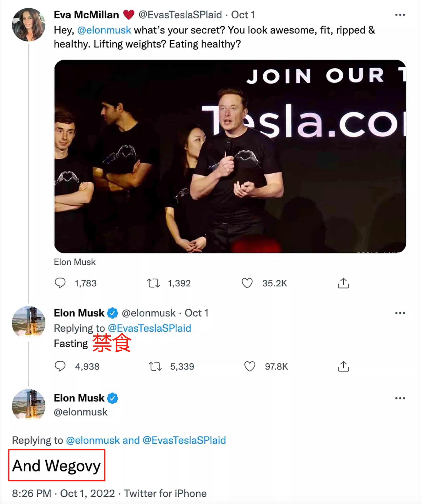This screenshot has height=504, width=422.
Task: Open @EvasTeslaSPlaid link under Fasting reply
Action: coord(149,328)
